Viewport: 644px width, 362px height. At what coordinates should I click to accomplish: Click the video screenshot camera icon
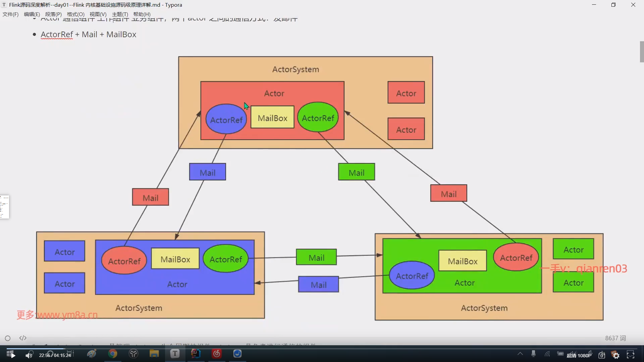(602, 355)
